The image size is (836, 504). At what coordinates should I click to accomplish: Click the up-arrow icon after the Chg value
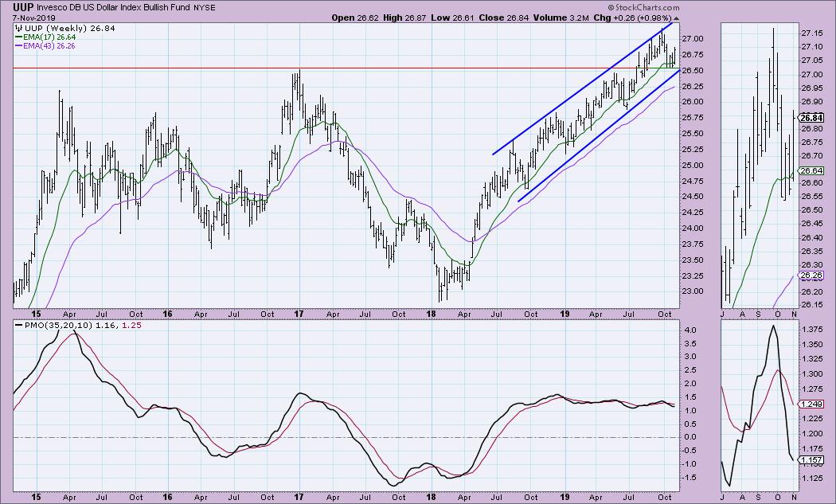click(676, 18)
